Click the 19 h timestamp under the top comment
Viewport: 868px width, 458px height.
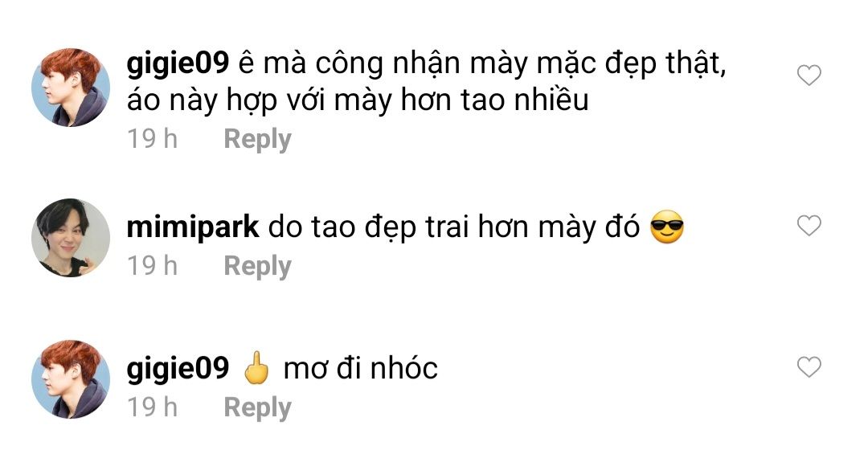[x=152, y=138]
